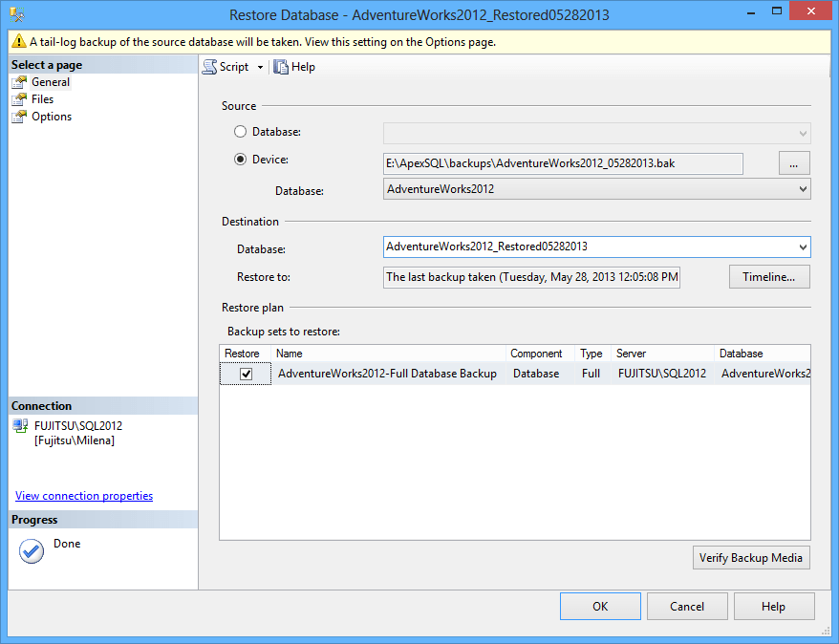Image resolution: width=839 pixels, height=644 pixels.
Task: Open the Timeline dialog
Action: pyautogui.click(x=768, y=276)
